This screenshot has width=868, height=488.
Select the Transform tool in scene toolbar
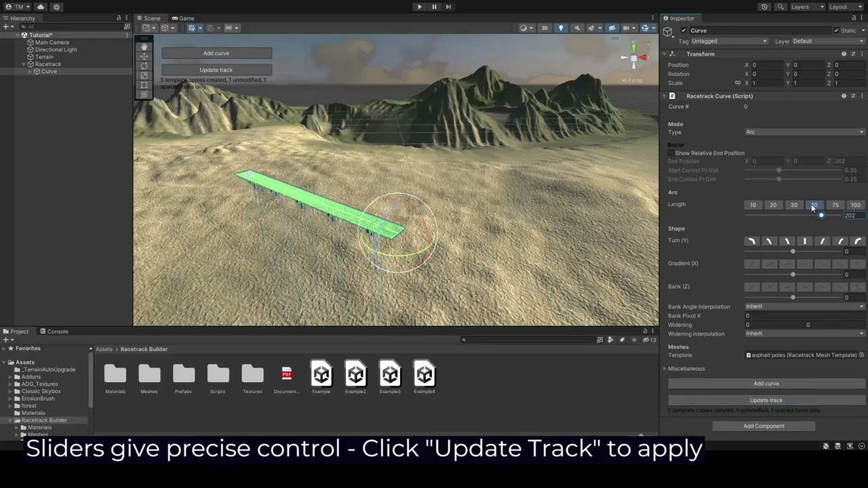click(144, 94)
